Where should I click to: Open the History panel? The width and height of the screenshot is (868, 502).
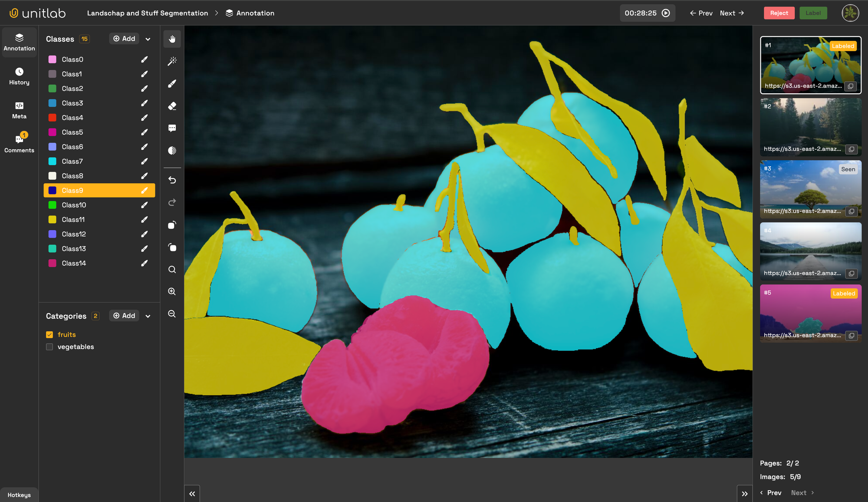coord(19,76)
